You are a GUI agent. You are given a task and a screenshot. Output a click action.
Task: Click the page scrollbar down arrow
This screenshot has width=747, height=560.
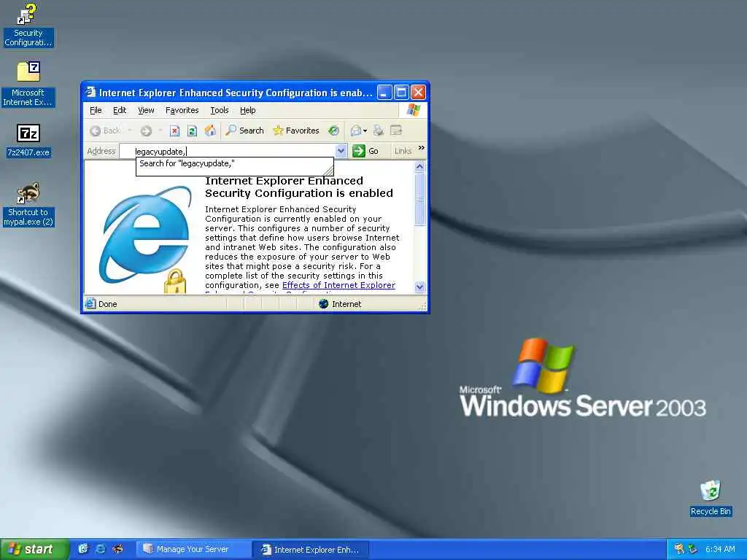tap(419, 287)
